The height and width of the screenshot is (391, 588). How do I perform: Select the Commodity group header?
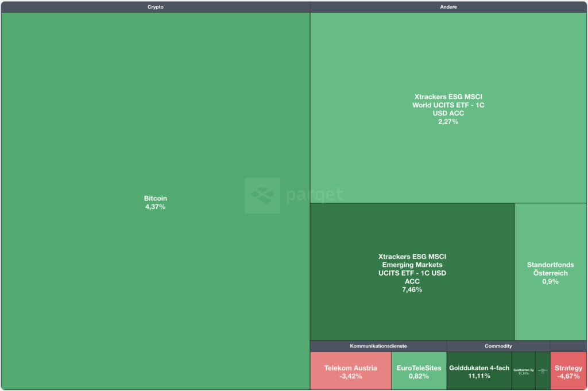498,346
